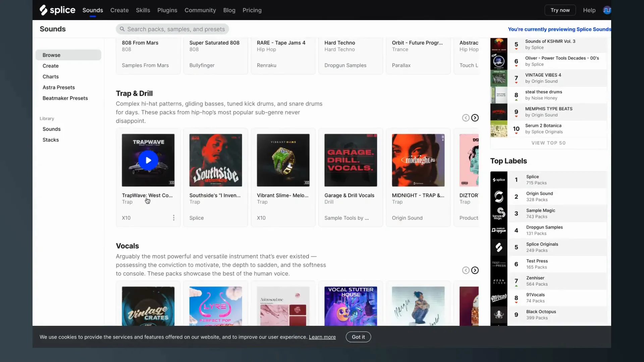
Task: Open MEMPHIS TYPE BEATS chart cover
Action: pyautogui.click(x=499, y=112)
